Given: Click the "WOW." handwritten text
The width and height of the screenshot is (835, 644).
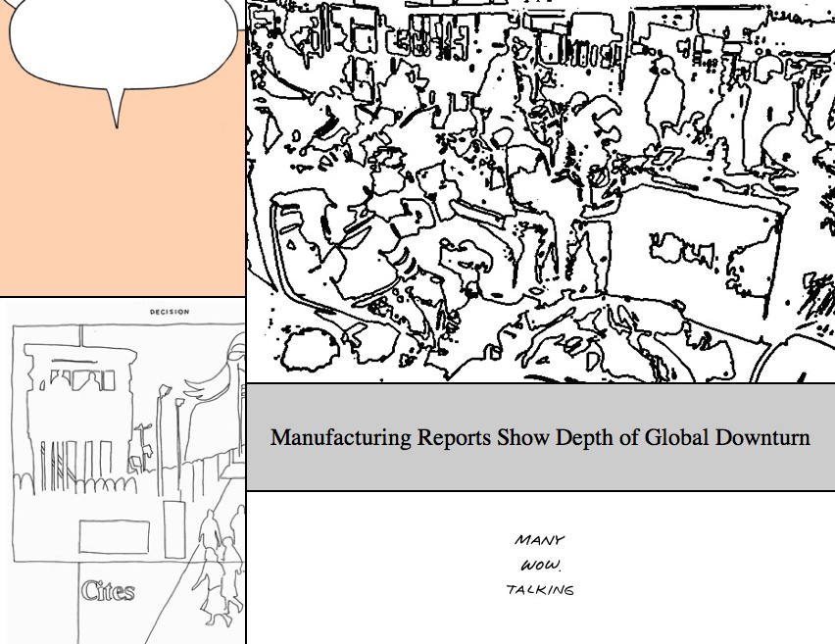Looking at the screenshot, I should point(540,566).
